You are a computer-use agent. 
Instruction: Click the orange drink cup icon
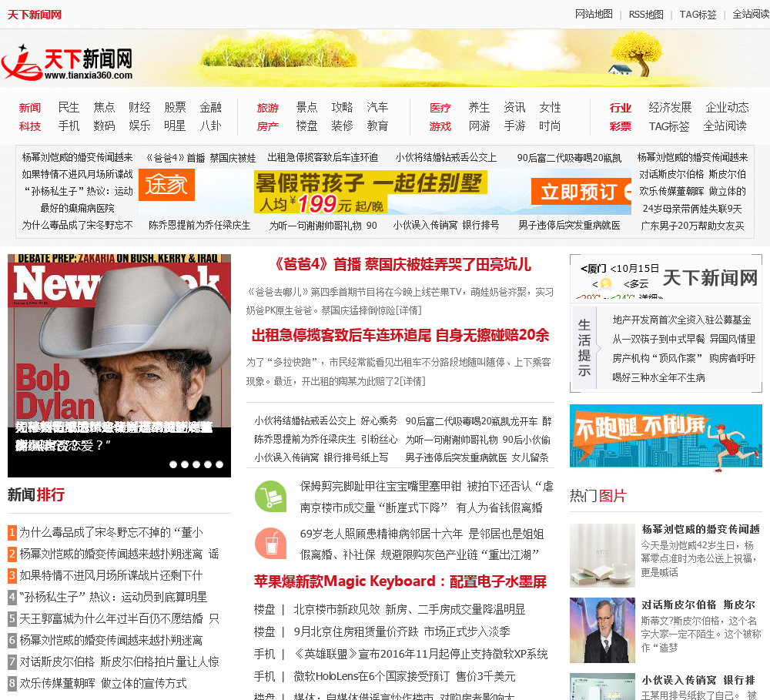pyautogui.click(x=270, y=544)
